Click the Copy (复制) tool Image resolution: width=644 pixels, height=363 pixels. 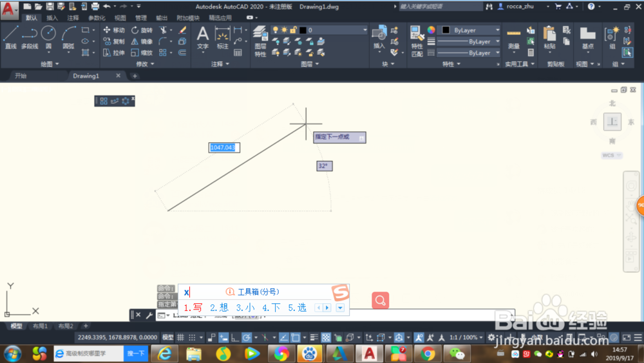pos(114,41)
